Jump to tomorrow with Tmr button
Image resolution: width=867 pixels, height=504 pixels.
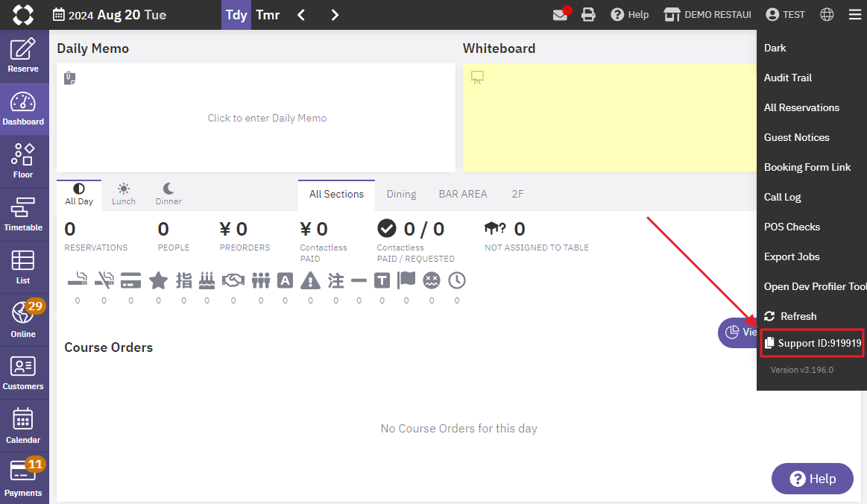pos(268,15)
